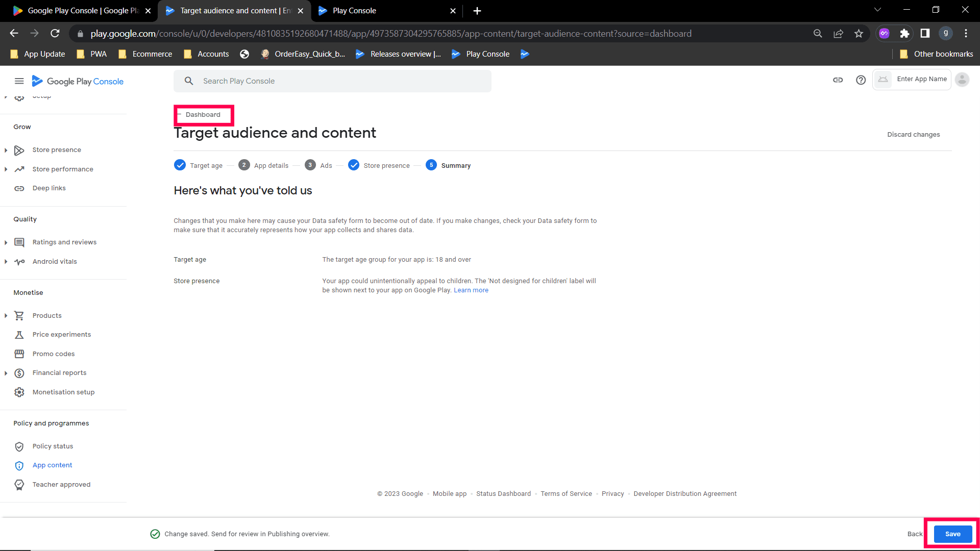
Task: Expand the Financial reports section
Action: point(6,373)
